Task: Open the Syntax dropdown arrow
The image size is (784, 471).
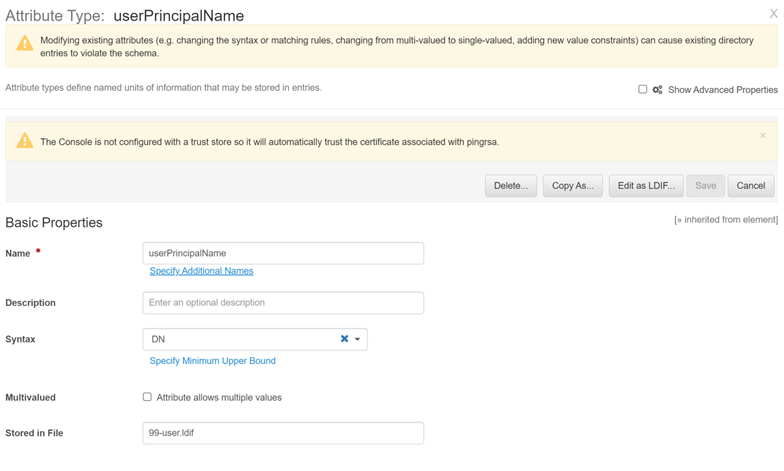Action: coord(358,339)
